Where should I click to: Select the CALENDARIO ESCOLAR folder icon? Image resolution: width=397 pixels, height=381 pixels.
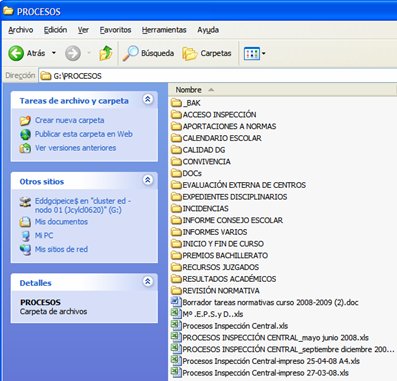tap(176, 138)
